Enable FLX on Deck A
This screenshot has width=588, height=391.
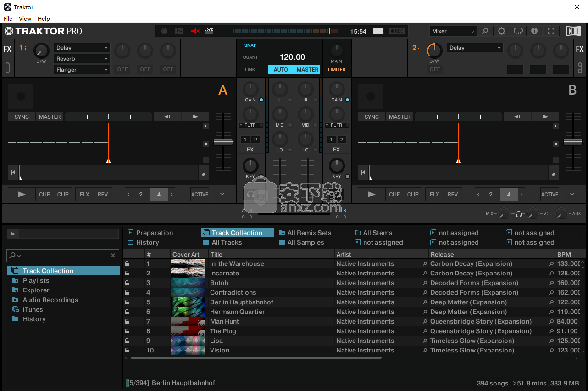tap(84, 195)
